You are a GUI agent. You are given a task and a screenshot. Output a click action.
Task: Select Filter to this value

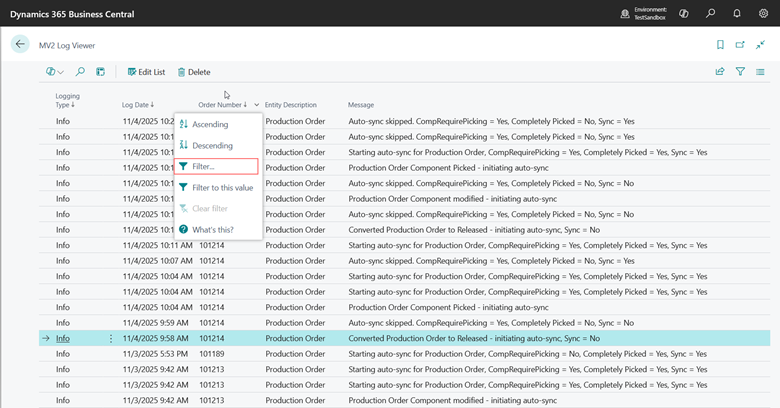[218, 188]
